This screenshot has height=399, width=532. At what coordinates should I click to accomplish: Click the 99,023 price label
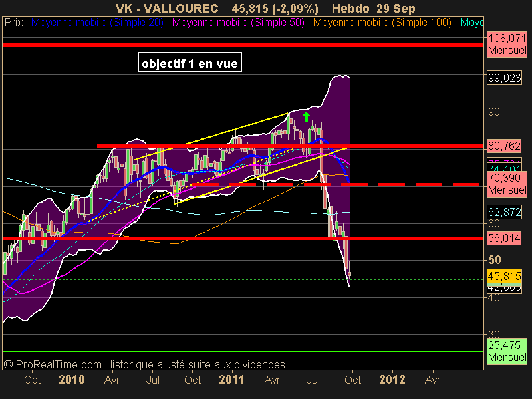click(505, 78)
